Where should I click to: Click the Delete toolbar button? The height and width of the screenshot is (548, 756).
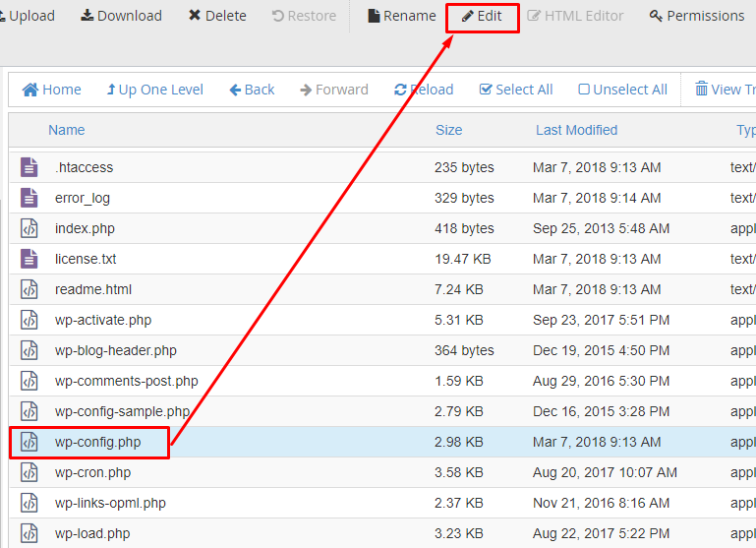(217, 16)
